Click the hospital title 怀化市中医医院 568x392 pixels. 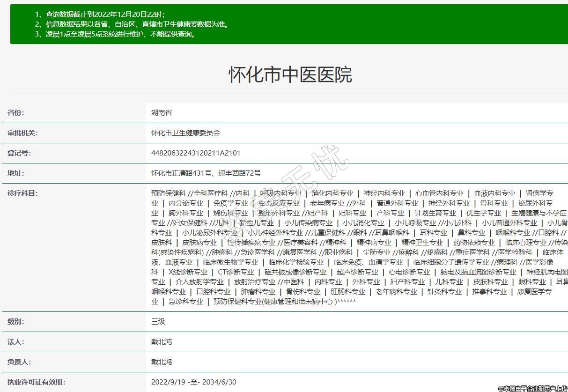coord(290,75)
